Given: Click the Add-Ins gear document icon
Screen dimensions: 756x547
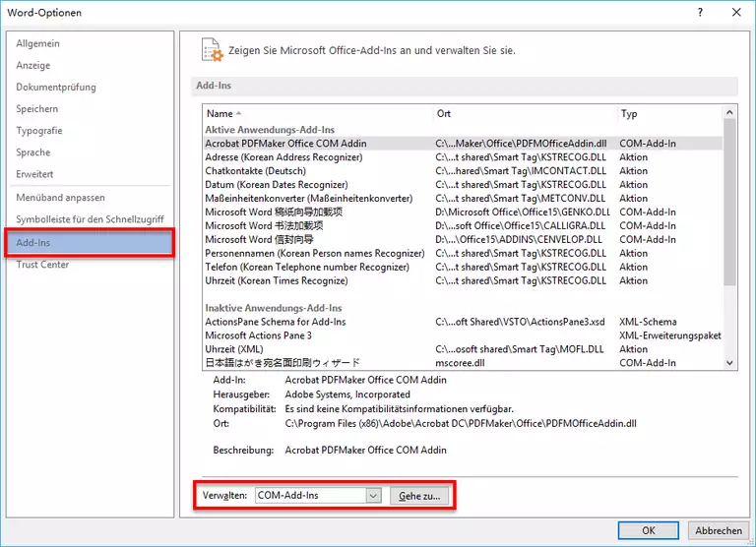Looking at the screenshot, I should pos(211,49).
